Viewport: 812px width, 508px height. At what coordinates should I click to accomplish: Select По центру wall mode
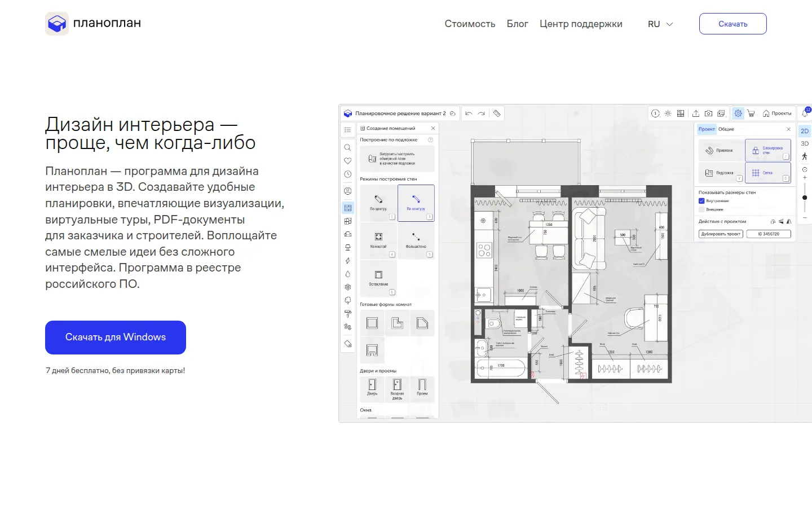point(378,203)
